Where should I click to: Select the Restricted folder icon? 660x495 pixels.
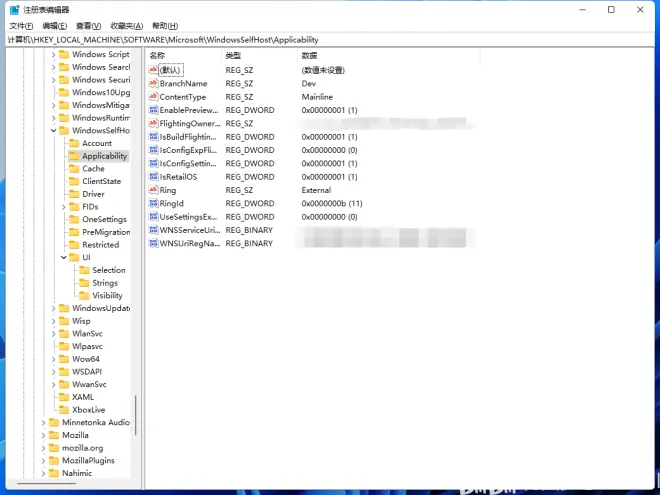tap(74, 245)
